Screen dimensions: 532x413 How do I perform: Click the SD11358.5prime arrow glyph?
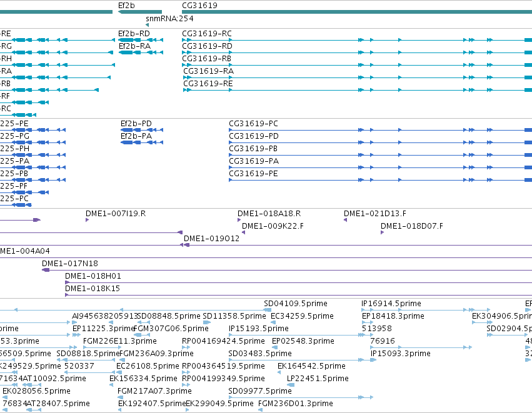point(207,322)
